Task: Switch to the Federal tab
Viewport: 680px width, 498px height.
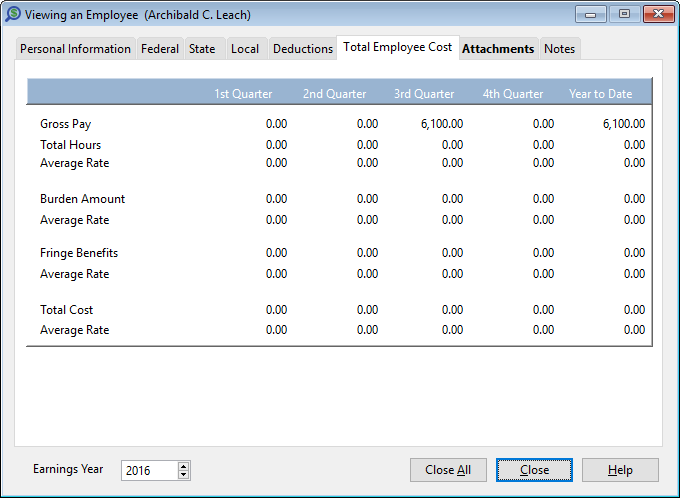Action: pyautogui.click(x=160, y=49)
